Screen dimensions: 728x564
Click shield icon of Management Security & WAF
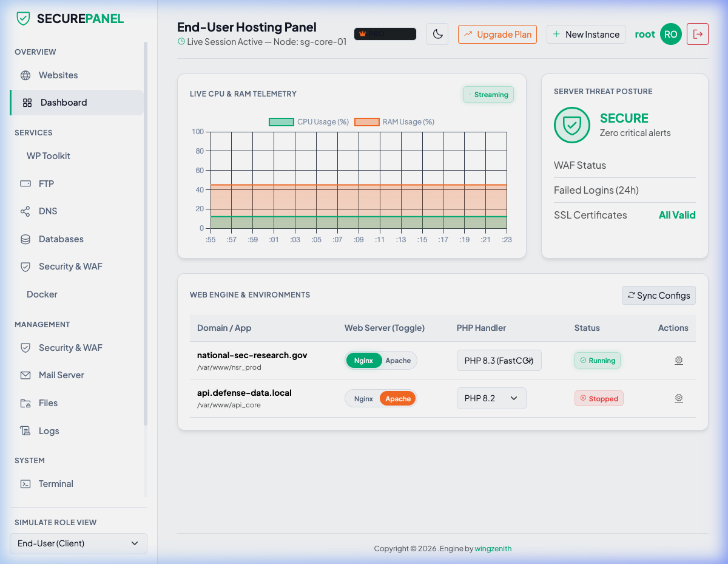point(25,348)
